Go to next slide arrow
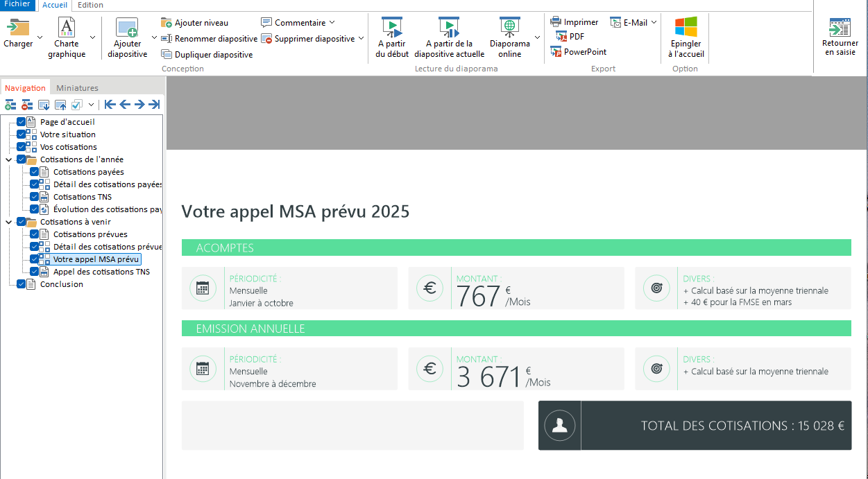This screenshot has height=479, width=868. 139,105
